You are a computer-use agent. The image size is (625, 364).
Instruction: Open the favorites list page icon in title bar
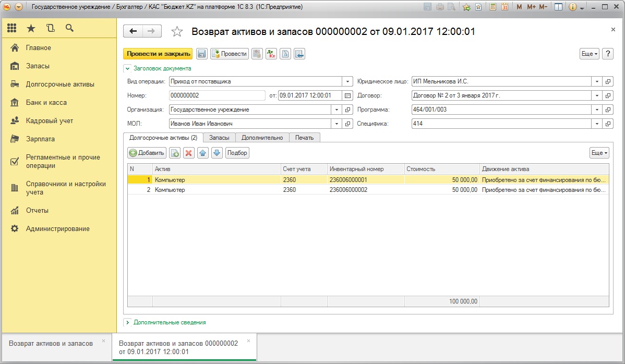(478, 7)
